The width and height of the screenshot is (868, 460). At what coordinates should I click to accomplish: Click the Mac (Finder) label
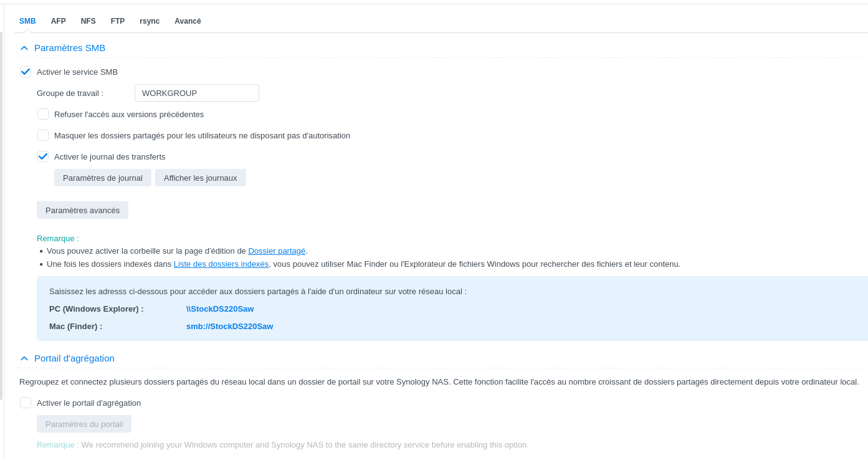(x=76, y=327)
